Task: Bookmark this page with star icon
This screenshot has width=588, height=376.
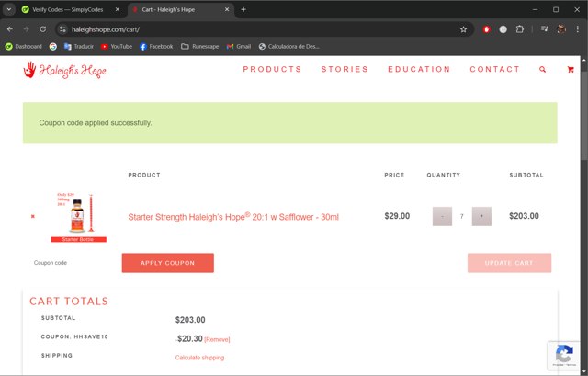Action: [x=463, y=29]
